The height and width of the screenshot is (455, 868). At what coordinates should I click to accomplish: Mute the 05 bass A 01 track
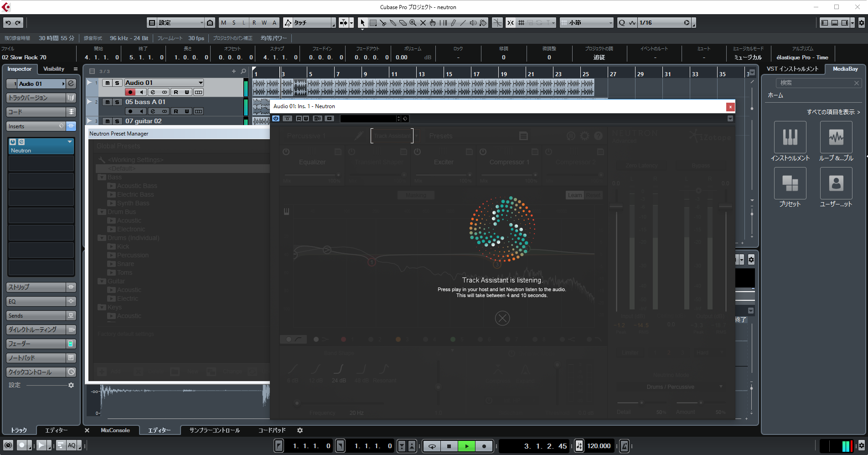click(107, 102)
